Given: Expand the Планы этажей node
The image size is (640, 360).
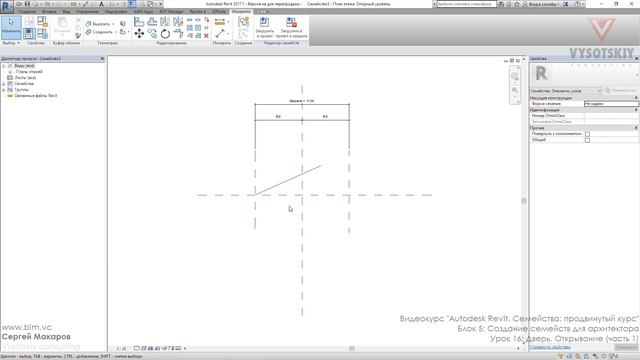Looking at the screenshot, I should click(10, 72).
